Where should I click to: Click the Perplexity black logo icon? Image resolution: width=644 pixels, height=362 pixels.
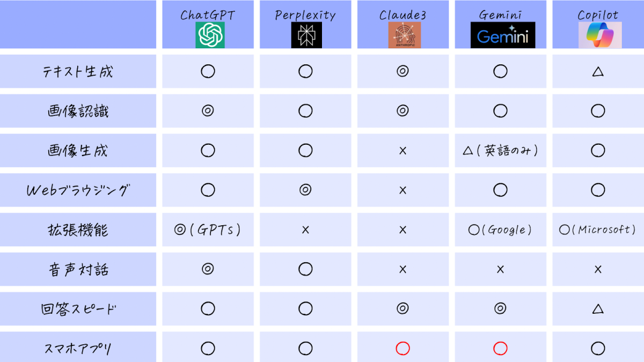tap(306, 35)
